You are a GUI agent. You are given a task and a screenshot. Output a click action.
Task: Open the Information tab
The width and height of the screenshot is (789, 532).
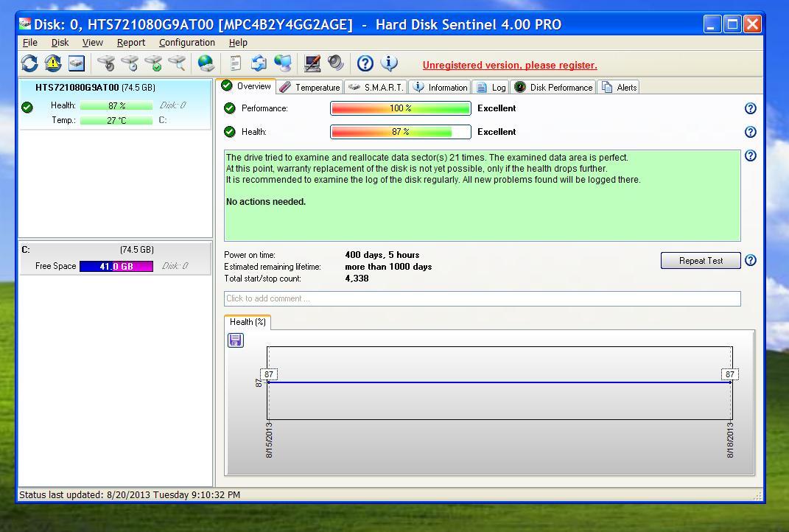[x=440, y=87]
